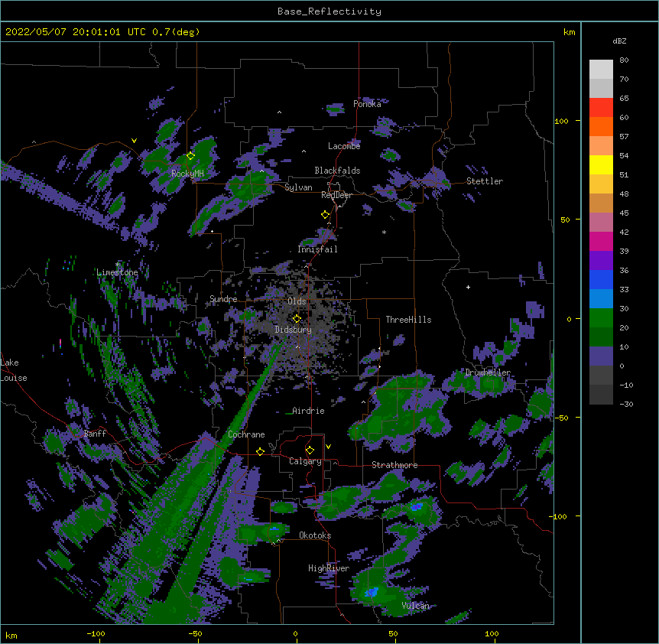Click the yellow marker above Calgary
The width and height of the screenshot is (659, 644).
tap(310, 450)
